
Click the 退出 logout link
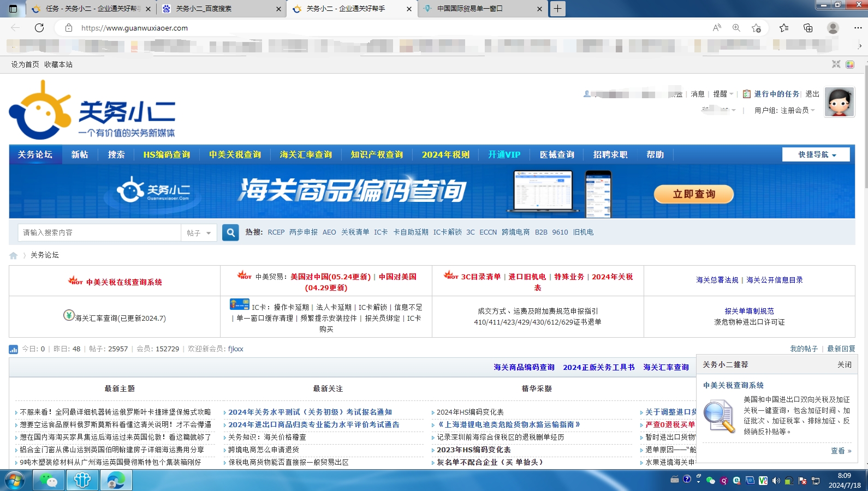tap(813, 94)
